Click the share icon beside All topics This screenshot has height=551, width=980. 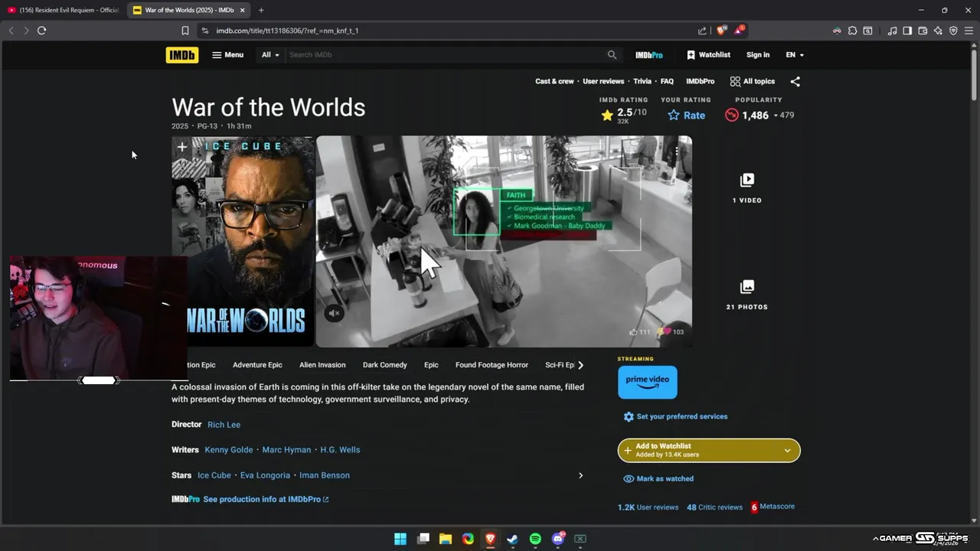(795, 81)
